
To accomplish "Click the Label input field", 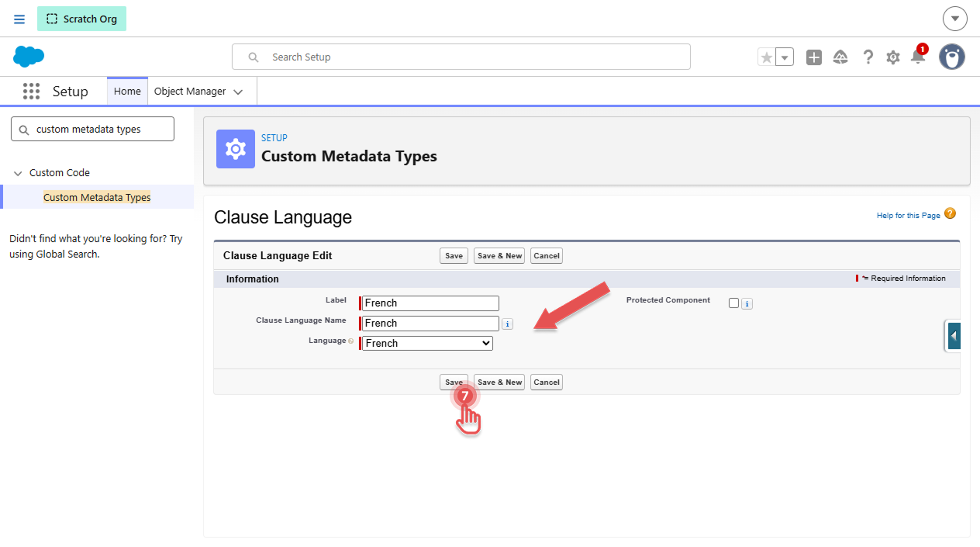I will [x=430, y=303].
